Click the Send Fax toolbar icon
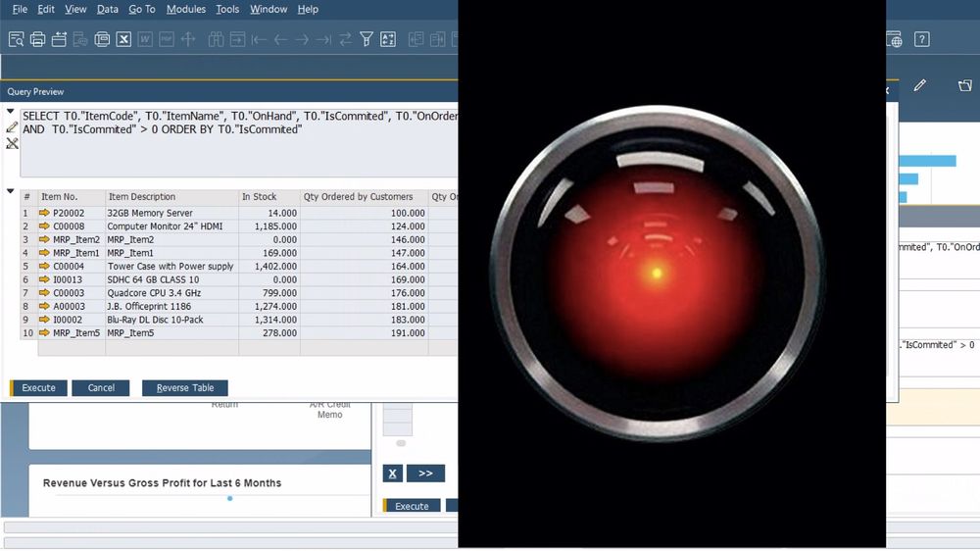The image size is (980, 551). coord(102,39)
